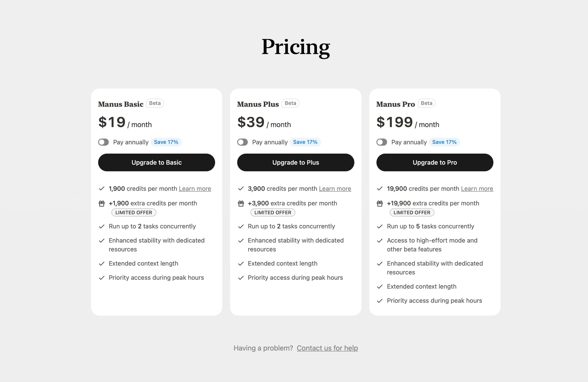
Task: Open Learn more link for Pro credits
Action: tap(477, 188)
